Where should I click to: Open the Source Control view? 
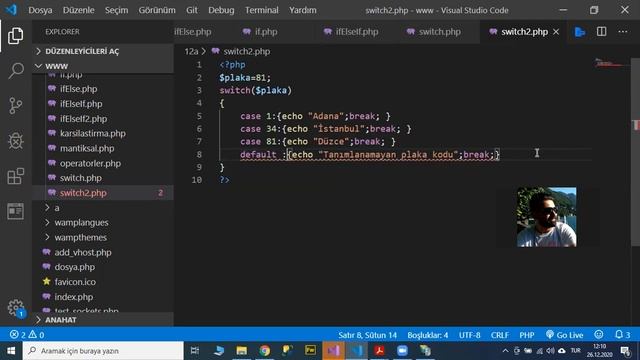click(x=16, y=106)
